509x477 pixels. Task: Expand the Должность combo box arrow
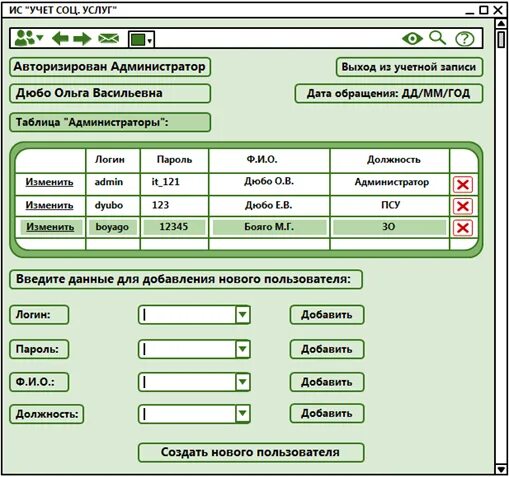[243, 414]
